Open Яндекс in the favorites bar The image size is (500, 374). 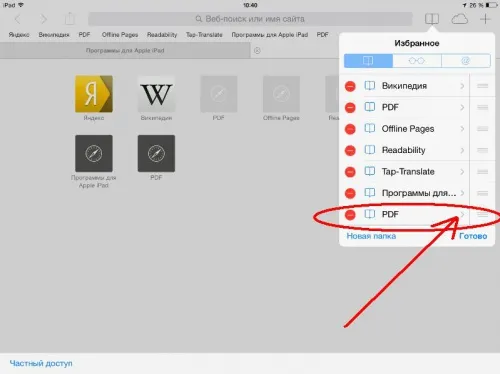[19, 35]
